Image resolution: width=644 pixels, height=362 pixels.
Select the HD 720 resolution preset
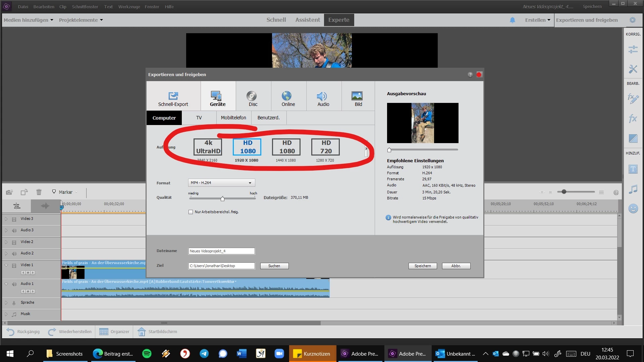click(x=325, y=147)
